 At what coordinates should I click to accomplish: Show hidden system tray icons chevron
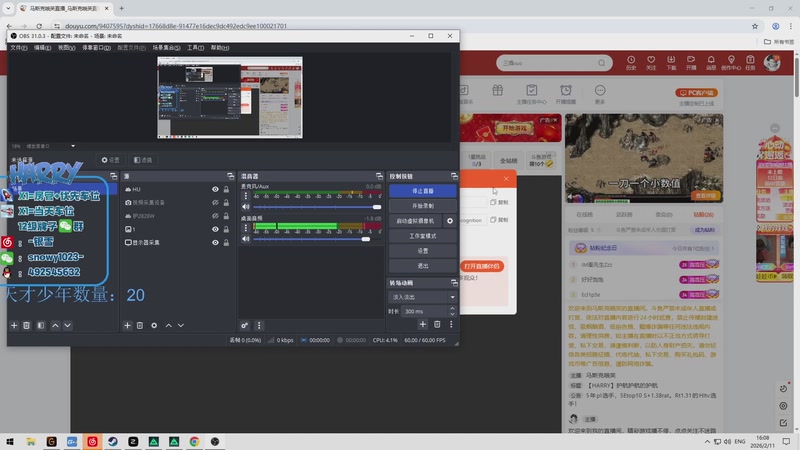click(x=707, y=442)
